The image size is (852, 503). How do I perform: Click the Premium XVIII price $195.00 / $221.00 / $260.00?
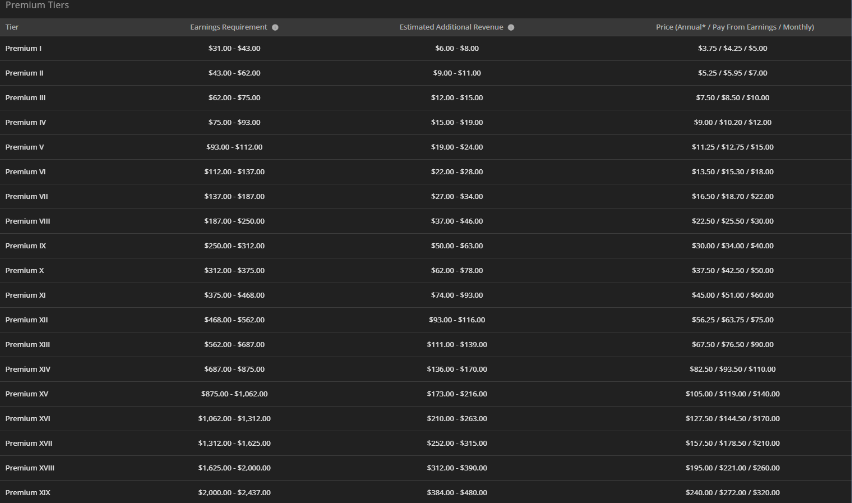pos(735,468)
